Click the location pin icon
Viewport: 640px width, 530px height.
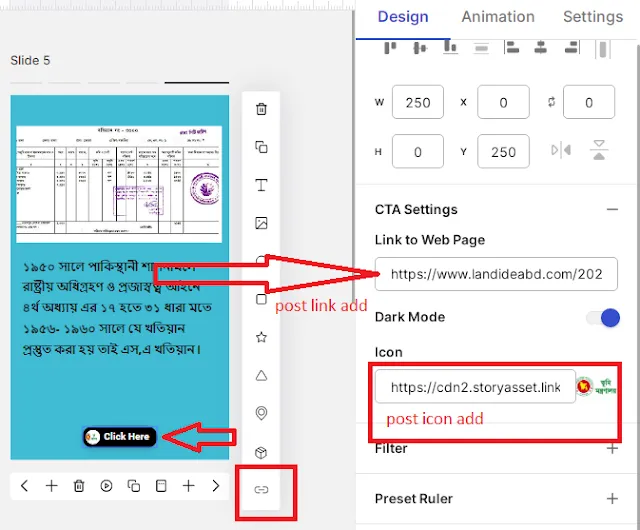(261, 413)
